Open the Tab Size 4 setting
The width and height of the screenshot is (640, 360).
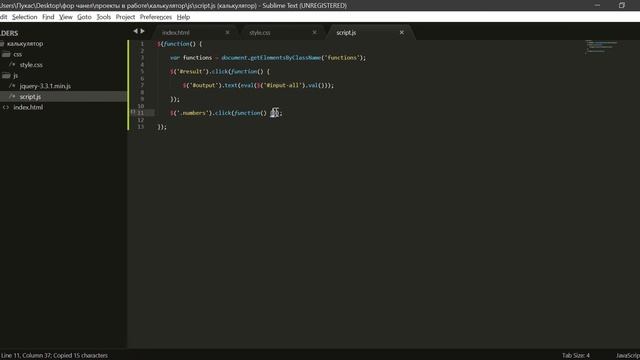pyautogui.click(x=576, y=356)
